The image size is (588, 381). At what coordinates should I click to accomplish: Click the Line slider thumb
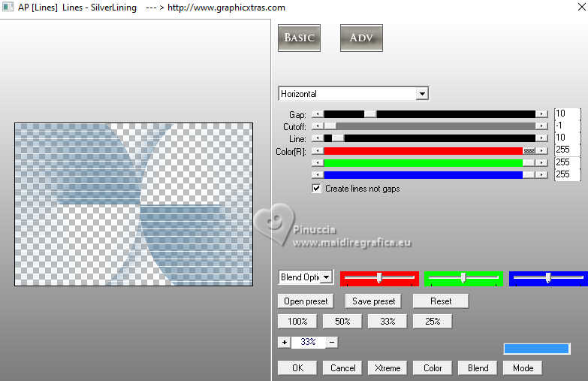click(338, 138)
